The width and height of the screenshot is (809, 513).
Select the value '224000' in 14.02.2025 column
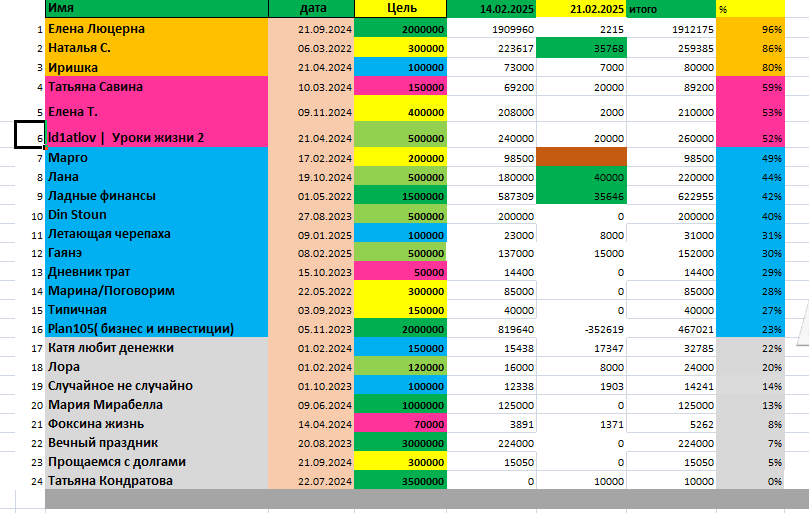point(491,443)
